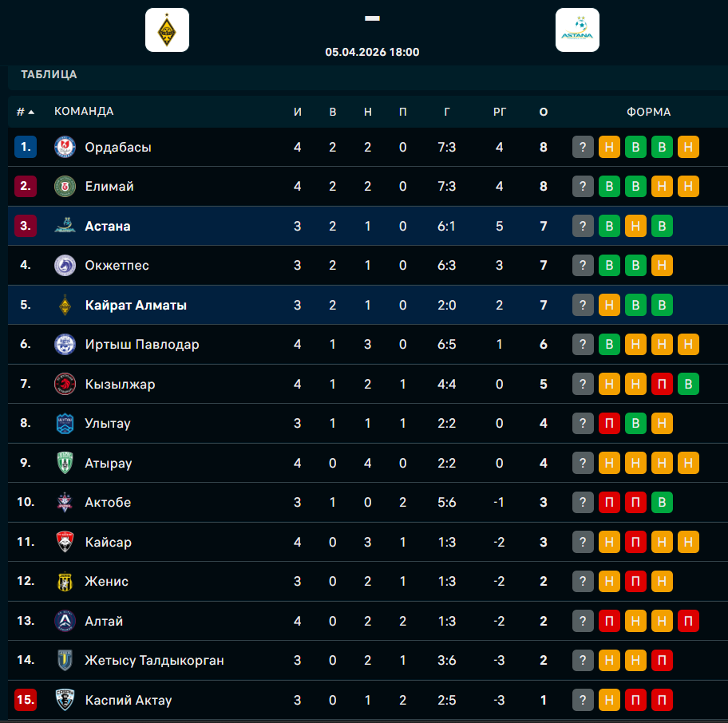Open the Иртыш Павлодар team link
The height and width of the screenshot is (723, 728).
click(x=142, y=345)
